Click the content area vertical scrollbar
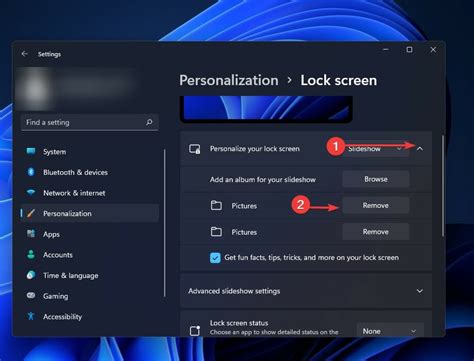474x361 pixels. point(443,187)
